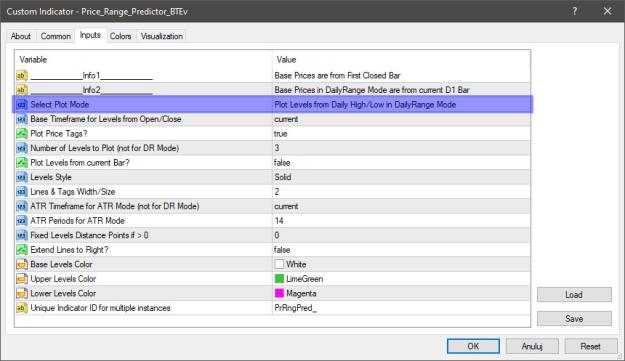Pick the LimeGreen upper levels color swatch
The height and width of the screenshot is (361, 625).
[x=279, y=279]
